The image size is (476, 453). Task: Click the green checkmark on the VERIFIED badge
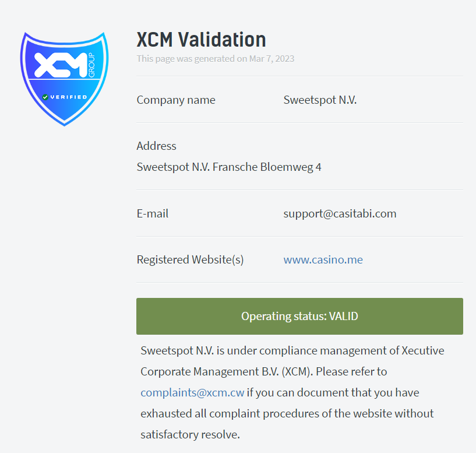[x=45, y=97]
